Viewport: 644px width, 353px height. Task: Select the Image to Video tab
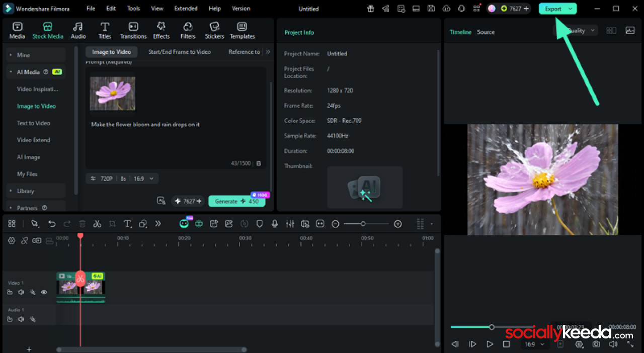[x=111, y=52]
